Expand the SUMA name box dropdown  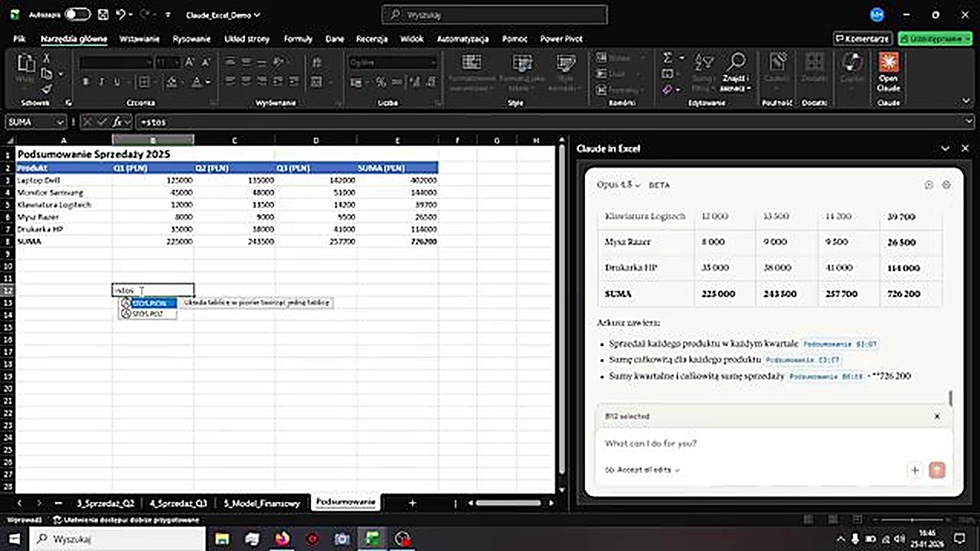[x=59, y=122]
